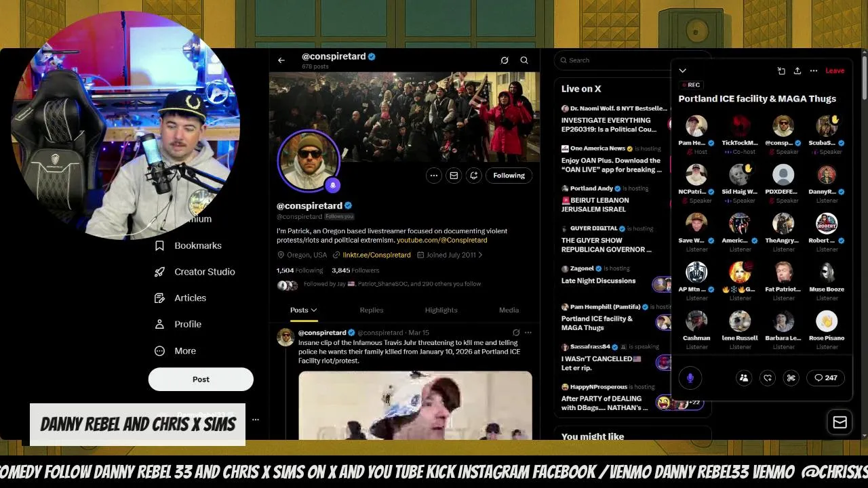This screenshot has width=868, height=488.
Task: Open Pam Hemphill Portland ICE Space listing
Action: 614,318
